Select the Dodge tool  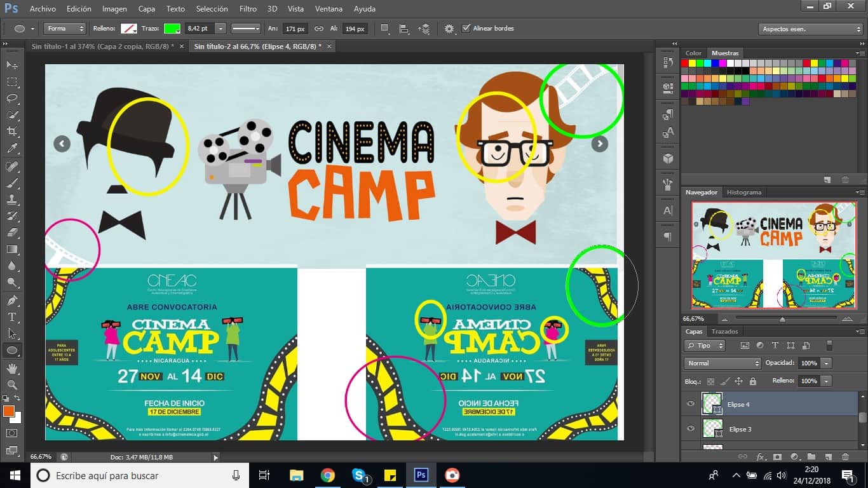[x=12, y=282]
